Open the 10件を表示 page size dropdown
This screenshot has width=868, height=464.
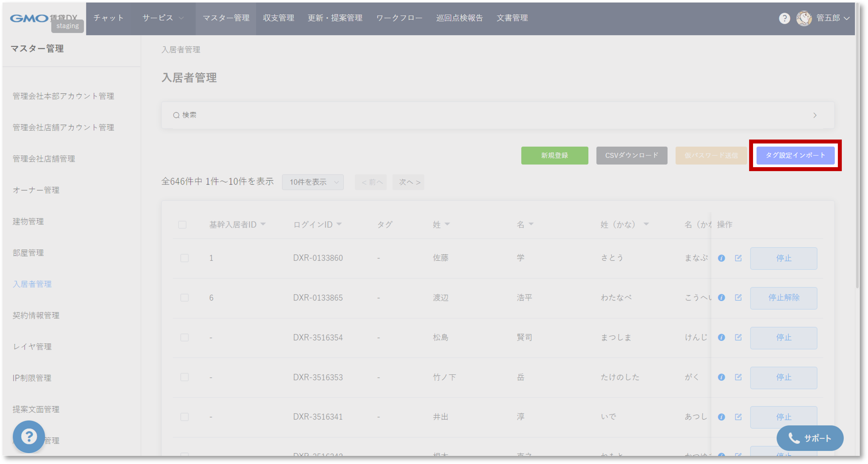pyautogui.click(x=313, y=182)
